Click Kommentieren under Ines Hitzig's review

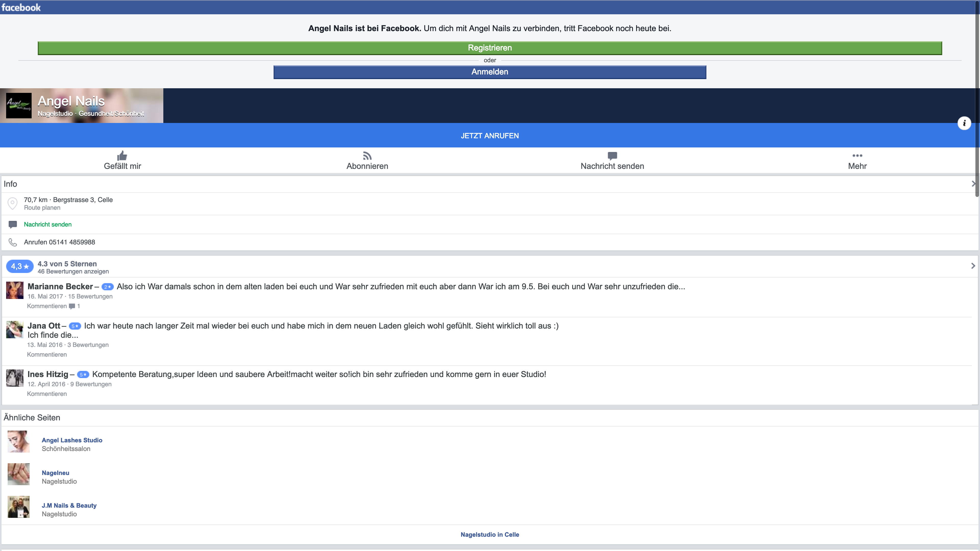click(x=47, y=394)
